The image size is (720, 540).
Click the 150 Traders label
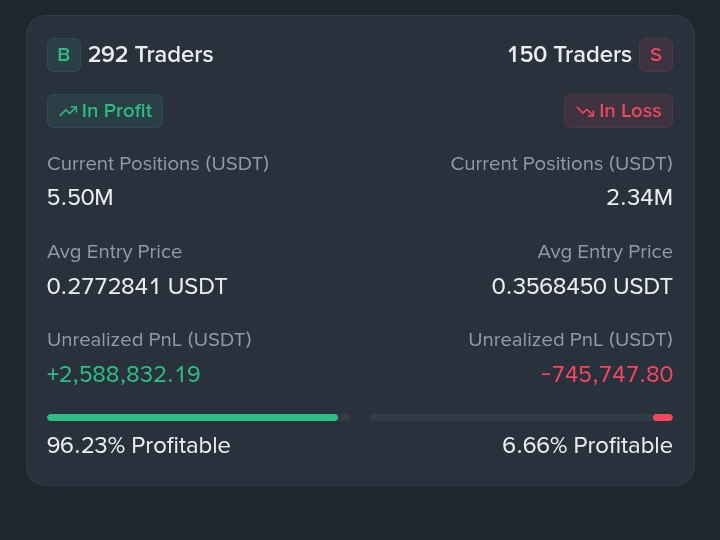(x=569, y=55)
